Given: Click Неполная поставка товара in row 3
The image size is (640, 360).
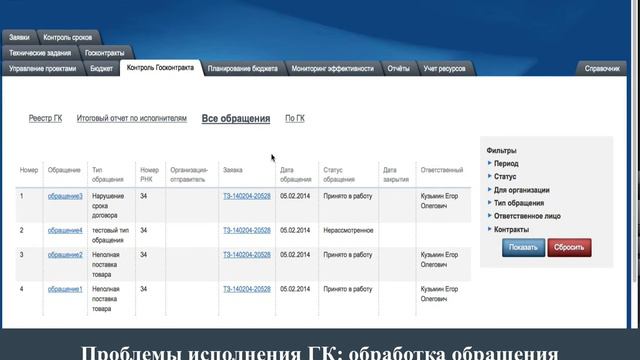Looking at the screenshot, I should tap(106, 264).
